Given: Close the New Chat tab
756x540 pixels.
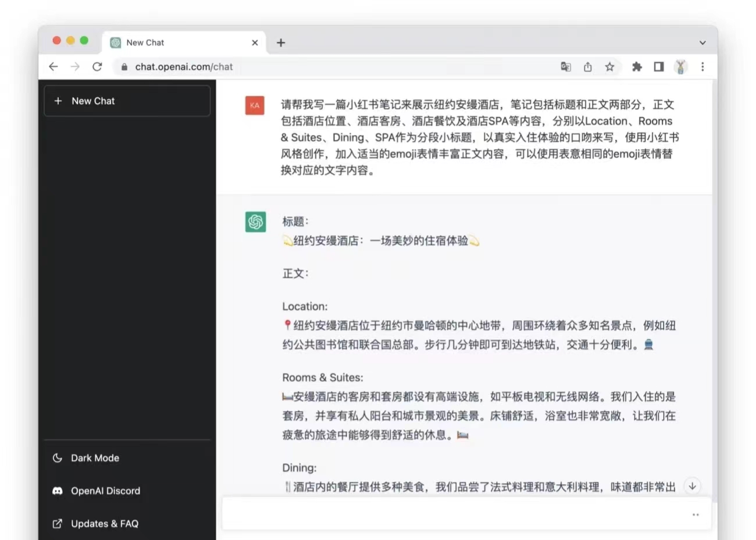Looking at the screenshot, I should pyautogui.click(x=255, y=42).
